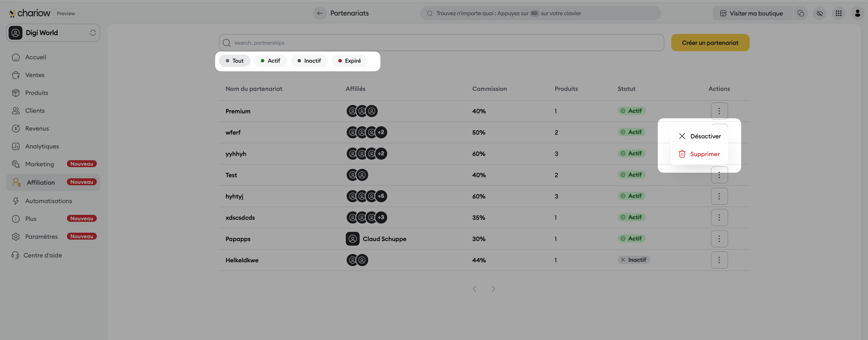Viewport: 868px width, 340px height.
Task: Click the search_partnerships input field
Action: (441, 43)
